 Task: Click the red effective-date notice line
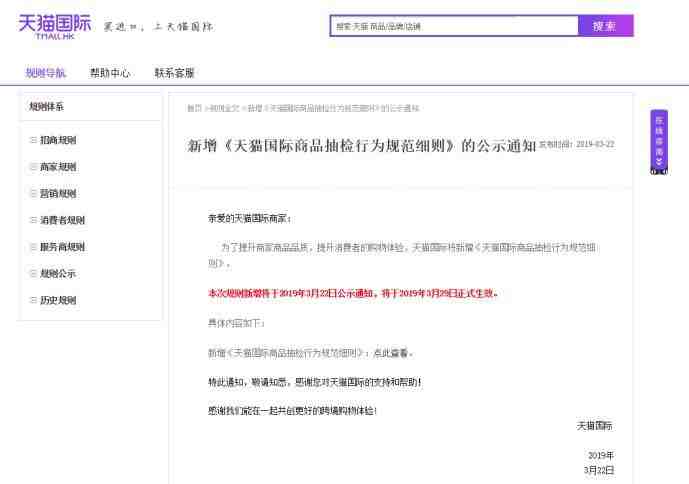coord(352,293)
